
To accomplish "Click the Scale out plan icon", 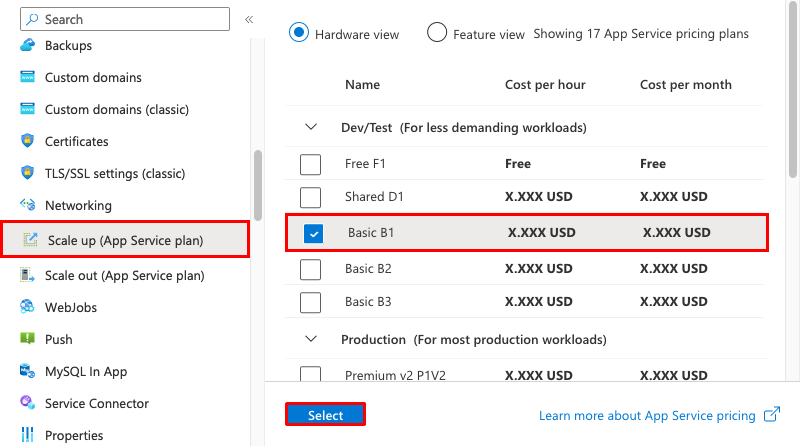I will point(27,276).
